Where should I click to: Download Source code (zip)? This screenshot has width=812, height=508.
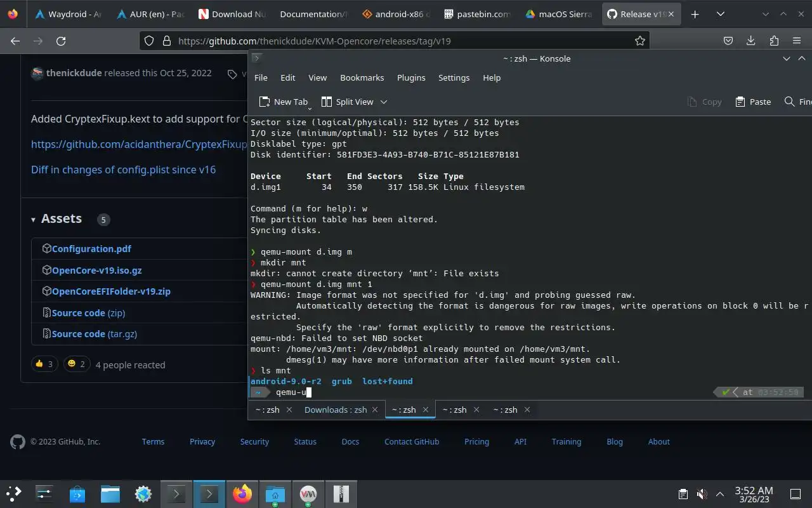click(x=88, y=312)
